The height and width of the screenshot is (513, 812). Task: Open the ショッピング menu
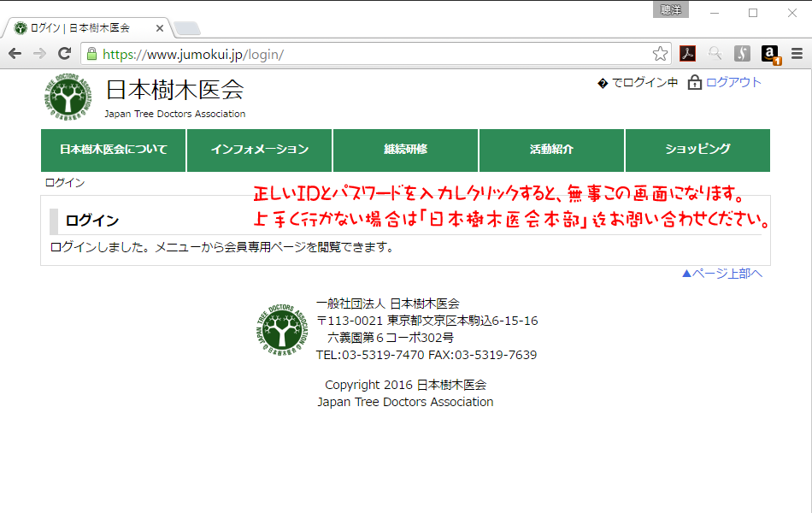pyautogui.click(x=697, y=150)
